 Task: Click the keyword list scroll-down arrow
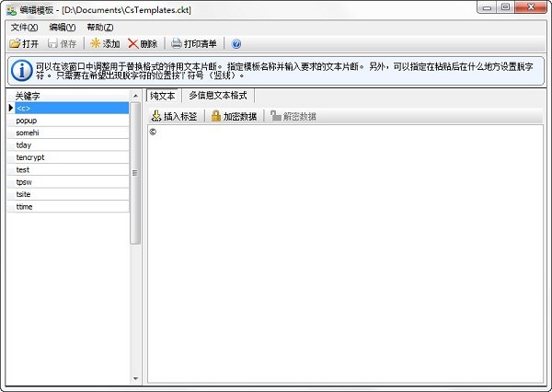[x=135, y=378]
